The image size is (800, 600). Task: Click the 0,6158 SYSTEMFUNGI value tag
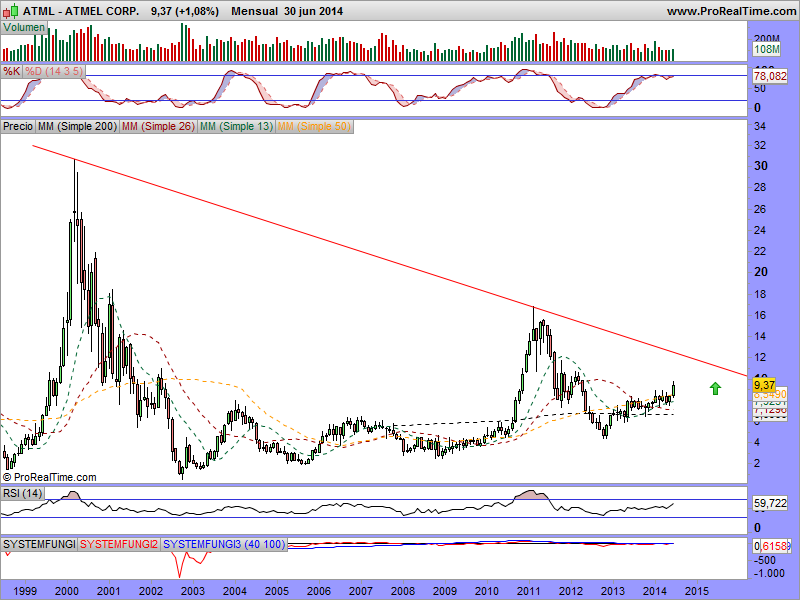tap(772, 546)
